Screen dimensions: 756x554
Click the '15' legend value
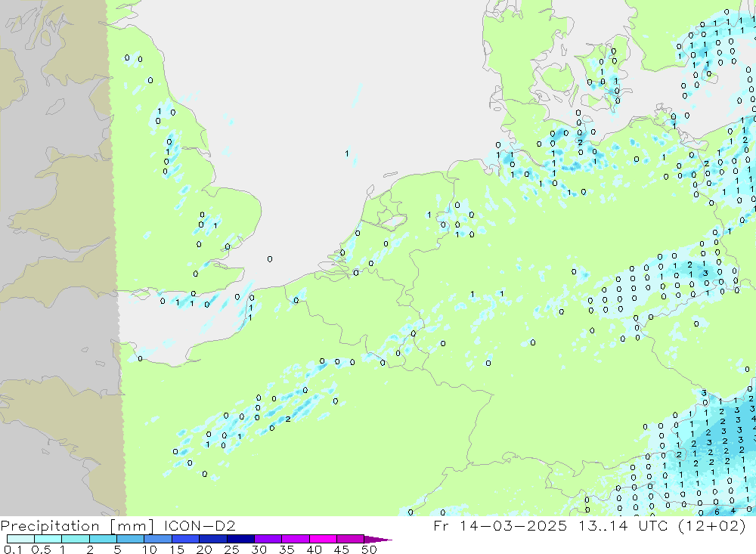tap(177, 549)
